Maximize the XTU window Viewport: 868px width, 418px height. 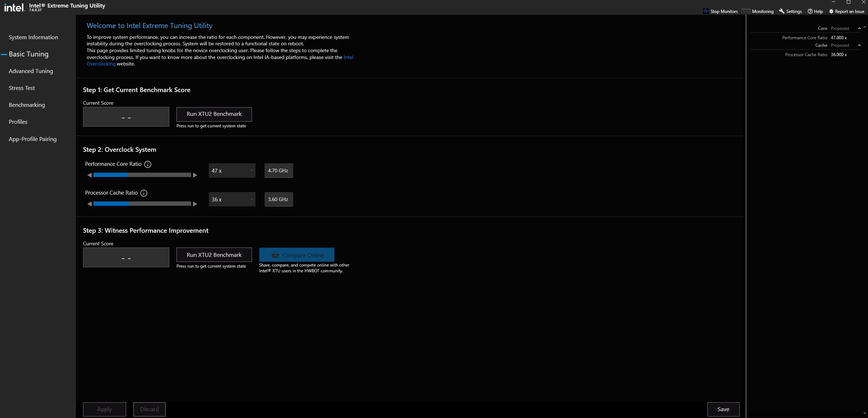[849, 2]
